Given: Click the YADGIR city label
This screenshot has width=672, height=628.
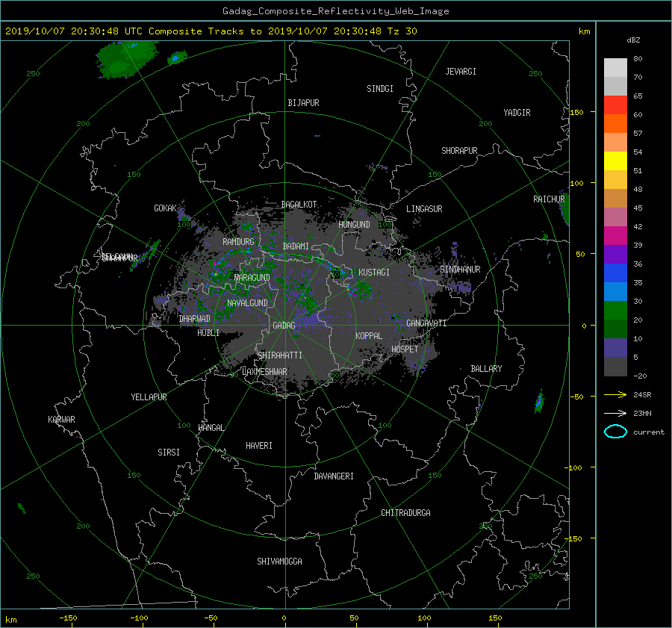Looking at the screenshot, I should click(x=517, y=113).
